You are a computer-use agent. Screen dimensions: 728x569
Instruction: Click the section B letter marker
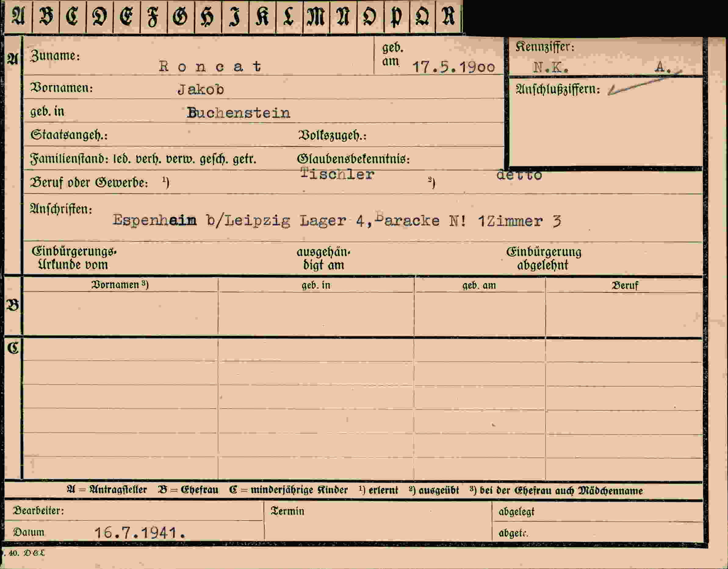pos(13,305)
